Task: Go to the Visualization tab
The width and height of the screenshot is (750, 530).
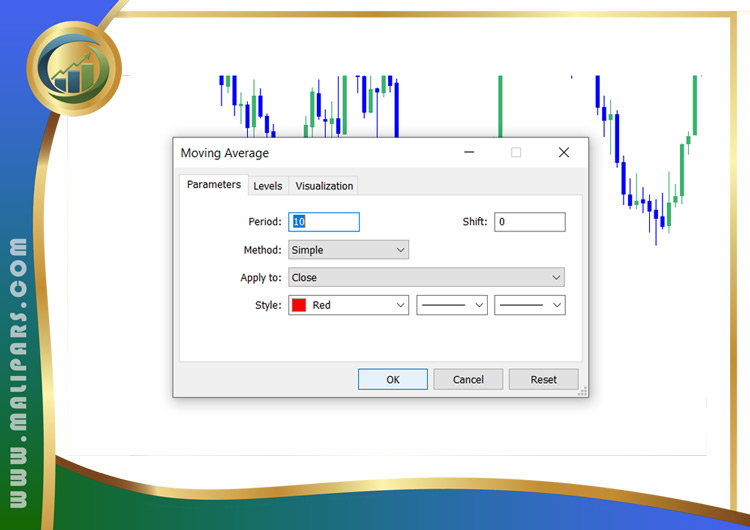Action: 324,186
